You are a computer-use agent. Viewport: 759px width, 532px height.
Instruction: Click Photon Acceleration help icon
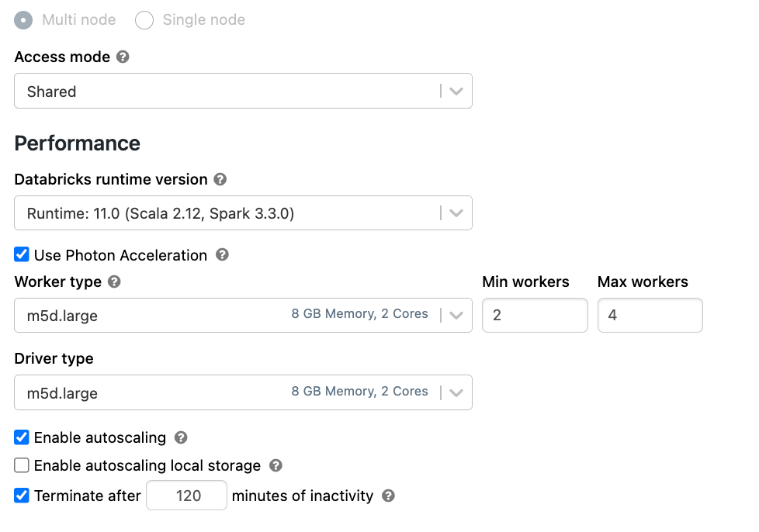click(x=222, y=255)
